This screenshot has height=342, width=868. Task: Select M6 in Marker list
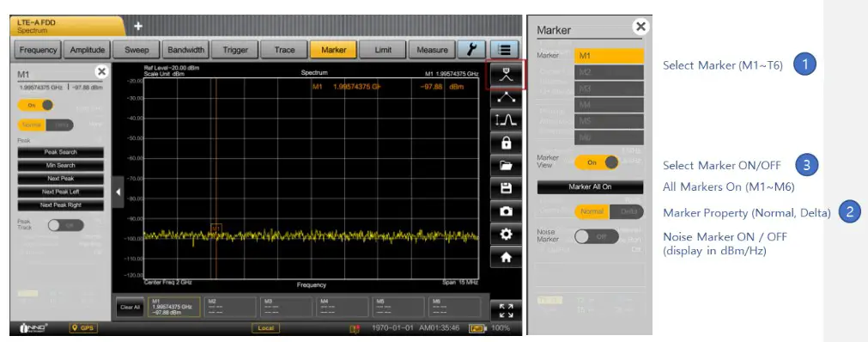tap(609, 137)
